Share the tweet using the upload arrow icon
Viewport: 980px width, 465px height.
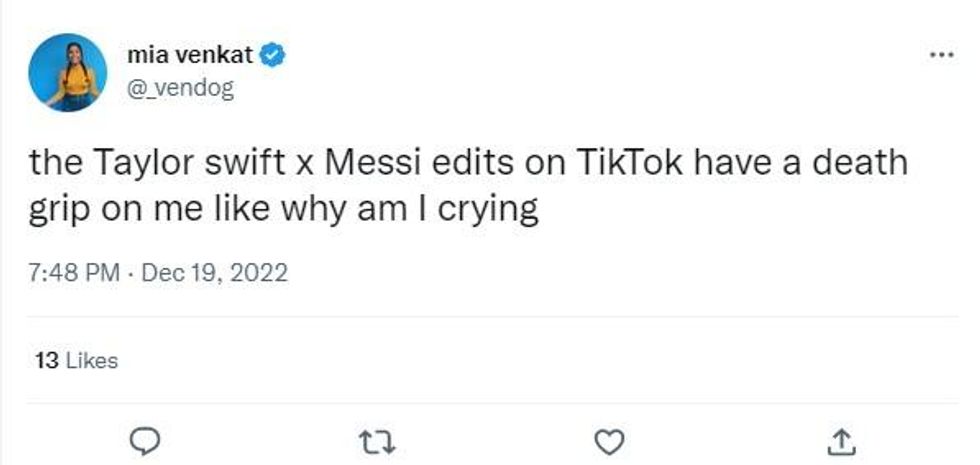tap(841, 440)
